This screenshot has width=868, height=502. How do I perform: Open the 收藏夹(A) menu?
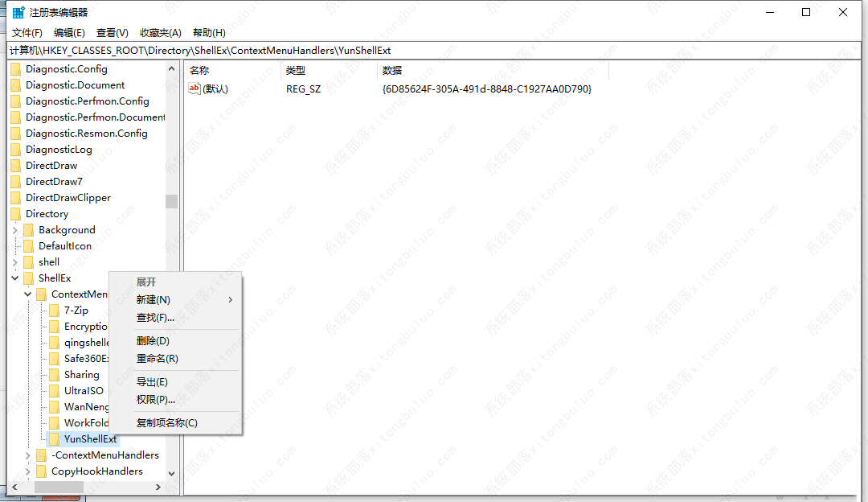161,33
